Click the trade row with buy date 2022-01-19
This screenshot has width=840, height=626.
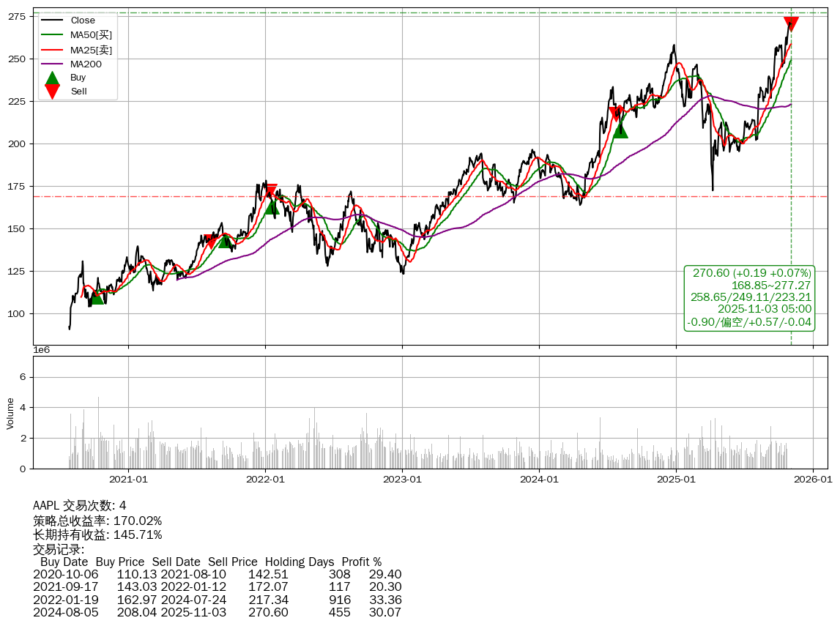pos(217,600)
